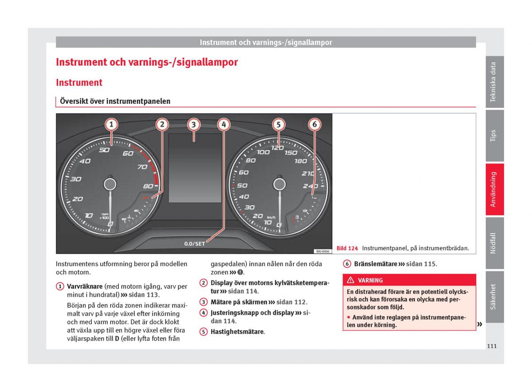Viewport: 532px width, 392px height.
Task: Click page number 111
Action: coord(491,346)
